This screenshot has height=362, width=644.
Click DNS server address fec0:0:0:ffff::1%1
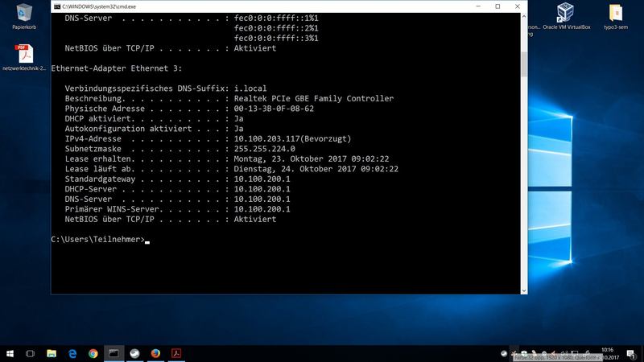click(x=276, y=18)
